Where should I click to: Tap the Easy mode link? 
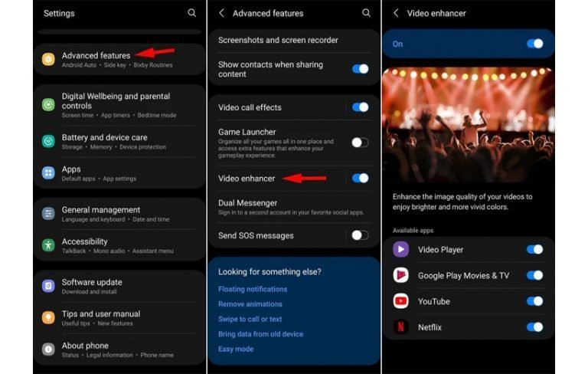tap(236, 349)
